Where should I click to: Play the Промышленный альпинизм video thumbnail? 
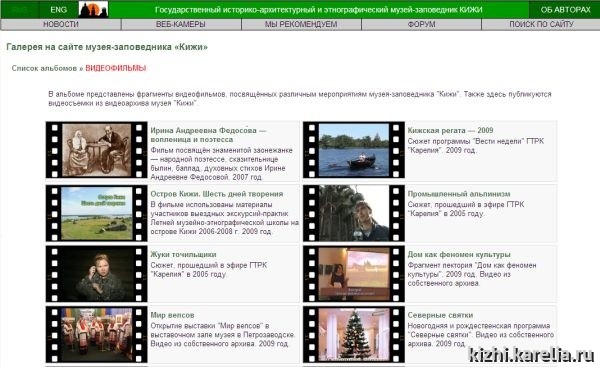click(x=354, y=213)
